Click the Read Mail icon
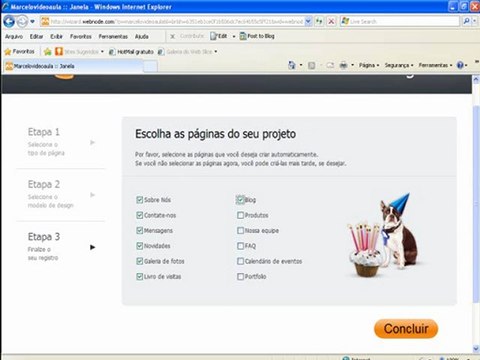The image size is (480, 360). tap(330, 66)
